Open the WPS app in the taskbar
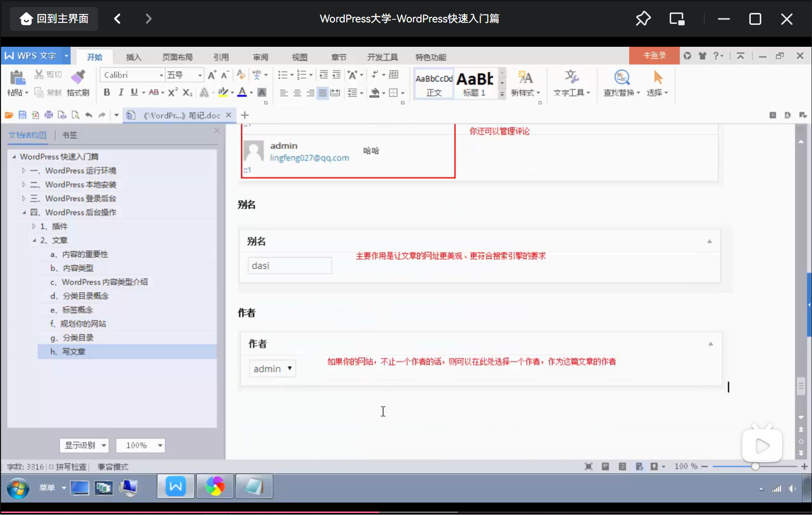 tap(175, 486)
